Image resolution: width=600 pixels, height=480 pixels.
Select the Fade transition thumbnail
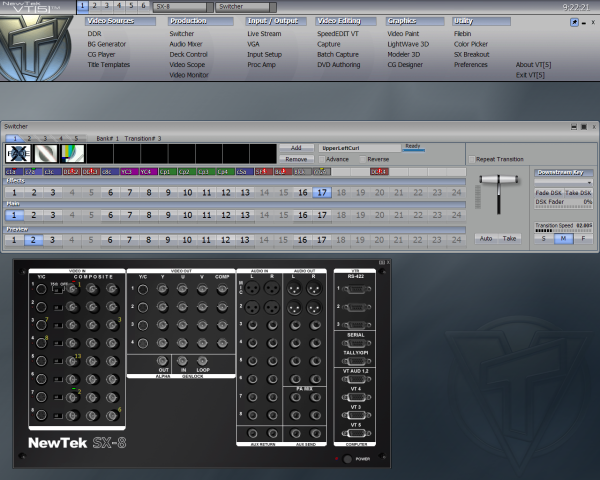[18, 153]
